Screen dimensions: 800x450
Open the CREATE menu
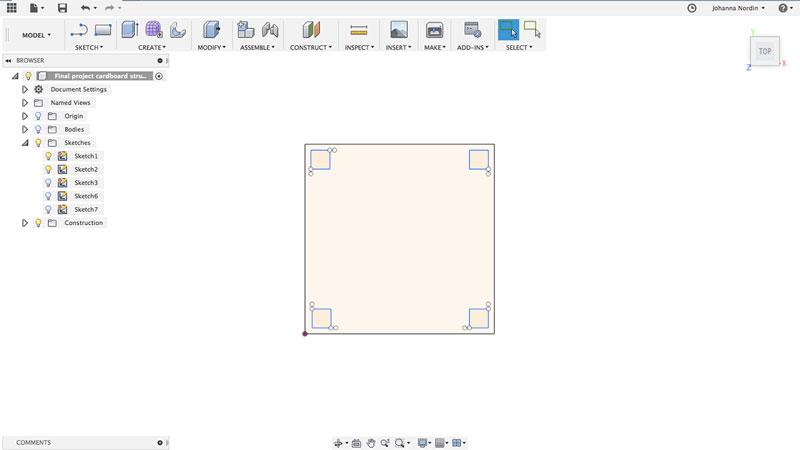(x=152, y=47)
